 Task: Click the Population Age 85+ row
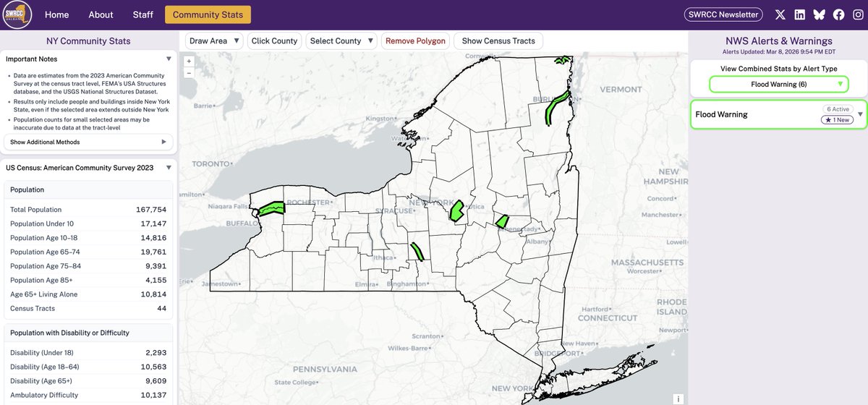coord(88,280)
